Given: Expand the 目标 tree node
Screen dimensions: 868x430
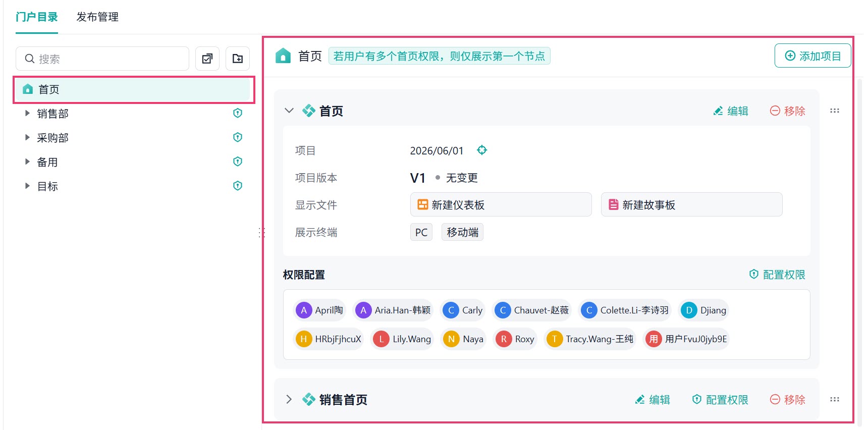Looking at the screenshot, I should coord(27,186).
